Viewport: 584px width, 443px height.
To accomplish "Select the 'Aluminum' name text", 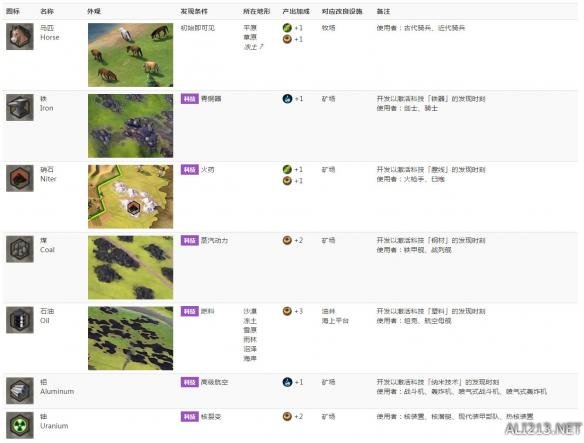I will [x=57, y=391].
